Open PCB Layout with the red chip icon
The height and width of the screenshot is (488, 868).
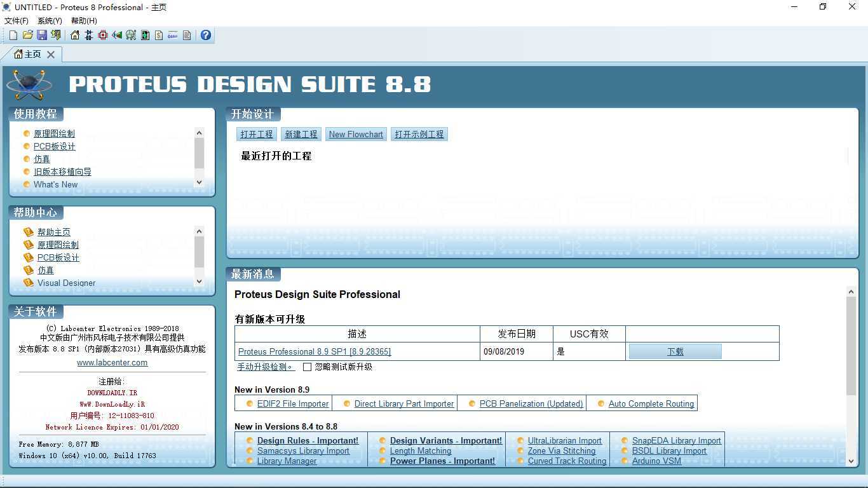[103, 35]
